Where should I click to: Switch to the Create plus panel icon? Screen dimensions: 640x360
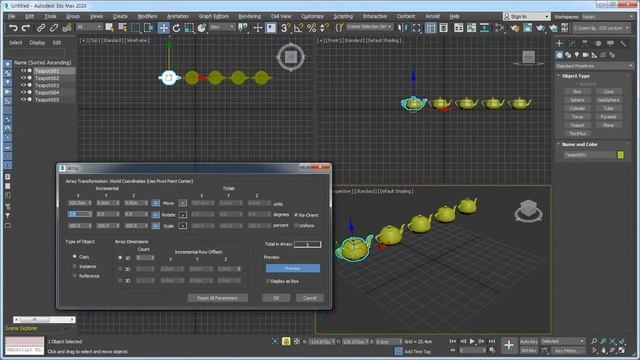pos(559,43)
